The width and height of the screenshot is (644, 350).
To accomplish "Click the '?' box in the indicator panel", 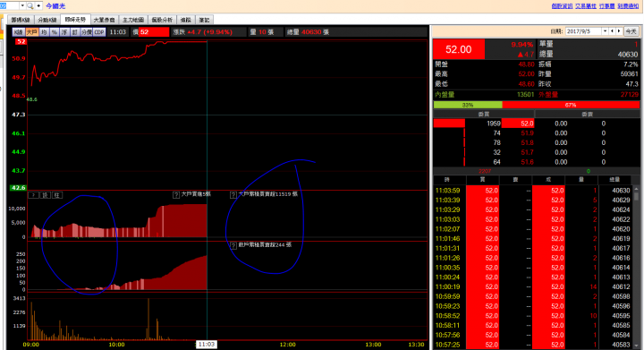I will [34, 195].
